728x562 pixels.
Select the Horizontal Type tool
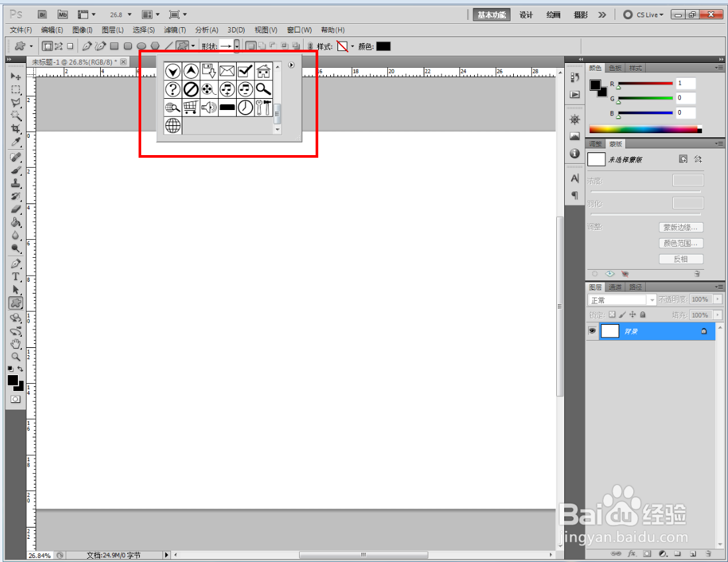click(x=16, y=276)
